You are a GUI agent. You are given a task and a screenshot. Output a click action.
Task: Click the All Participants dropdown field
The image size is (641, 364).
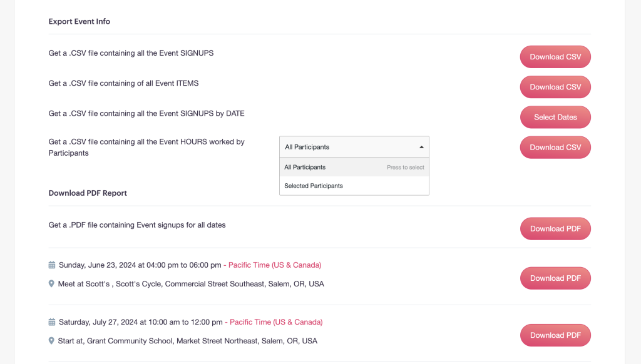pyautogui.click(x=347, y=147)
